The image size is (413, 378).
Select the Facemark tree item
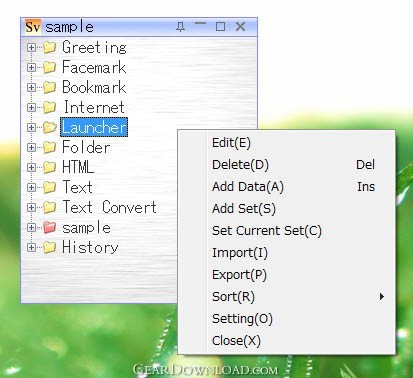point(94,67)
